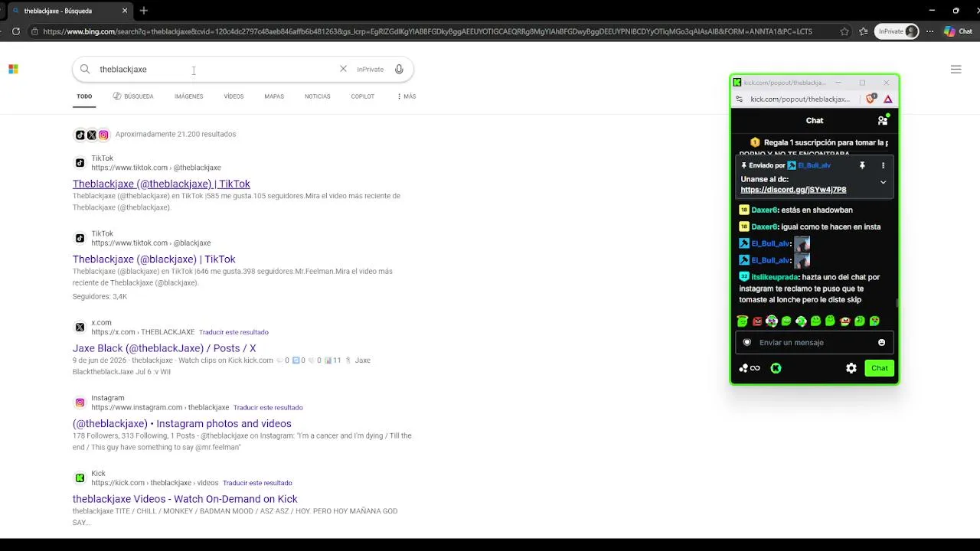This screenshot has height=551, width=980.
Task: Click the first TikTok result favicon
Action: [x=80, y=163]
